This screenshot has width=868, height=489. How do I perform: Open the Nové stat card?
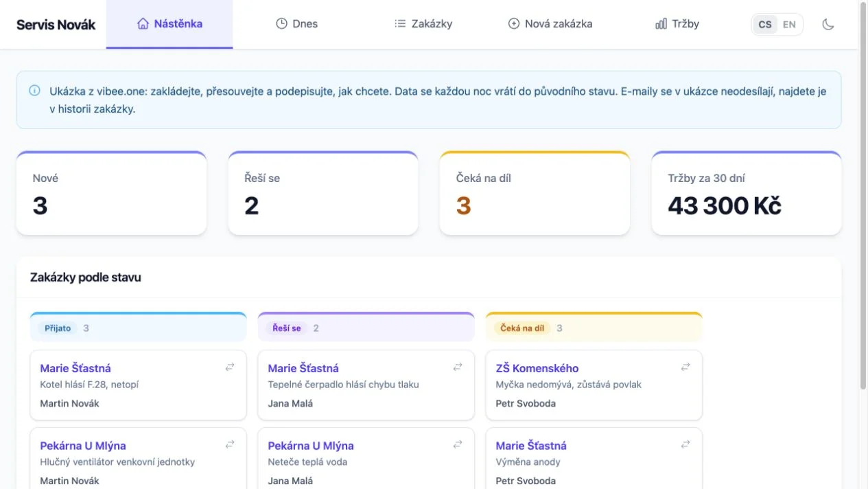[111, 193]
